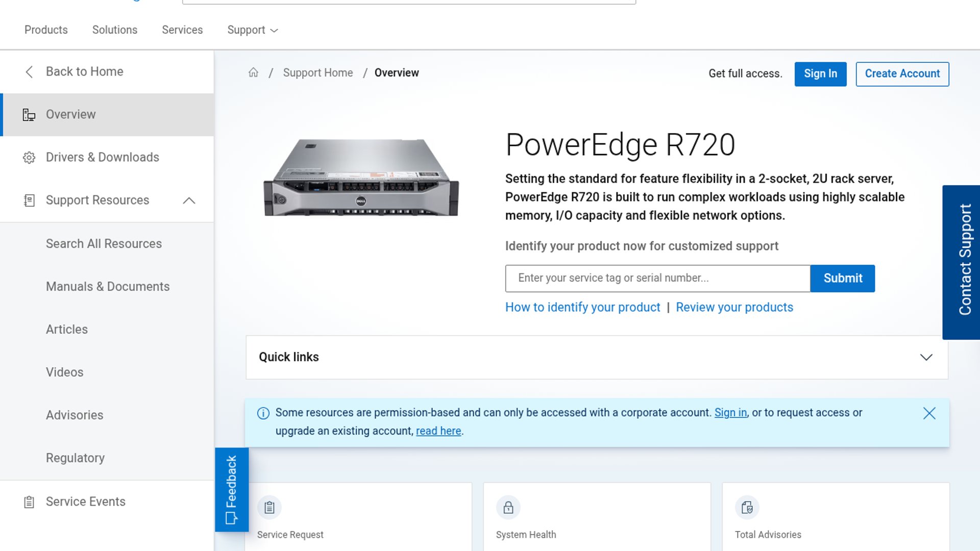Submit the service tag
Screen dimensions: 980x551
coord(843,279)
